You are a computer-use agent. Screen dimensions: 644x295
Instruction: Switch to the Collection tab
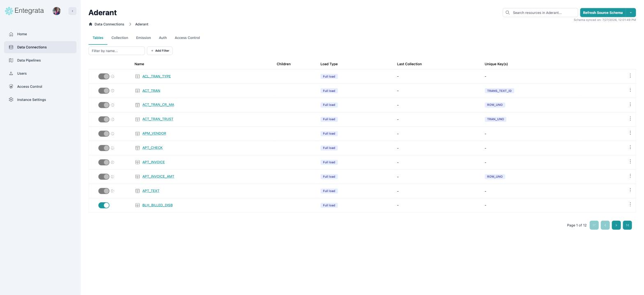click(120, 38)
